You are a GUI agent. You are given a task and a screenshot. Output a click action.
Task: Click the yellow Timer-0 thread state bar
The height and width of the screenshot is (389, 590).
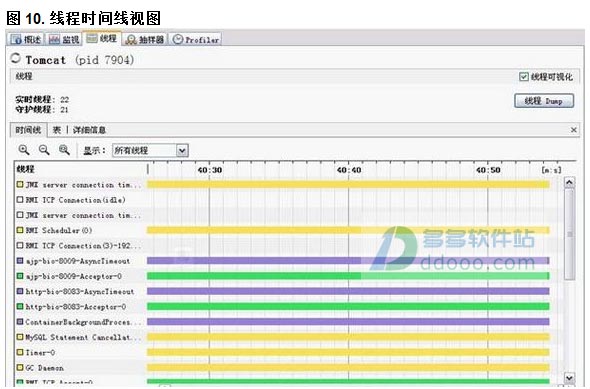348,352
